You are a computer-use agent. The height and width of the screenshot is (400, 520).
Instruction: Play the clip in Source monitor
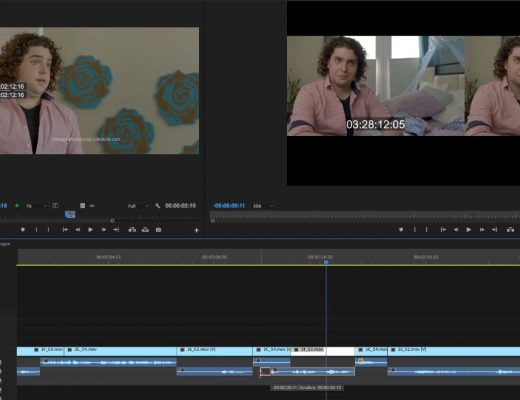coord(90,230)
